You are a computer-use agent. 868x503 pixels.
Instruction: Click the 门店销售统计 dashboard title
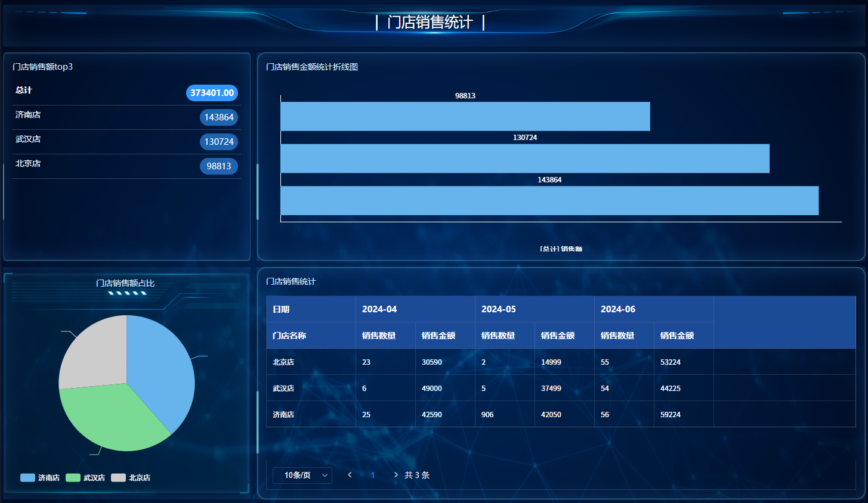[x=430, y=23]
